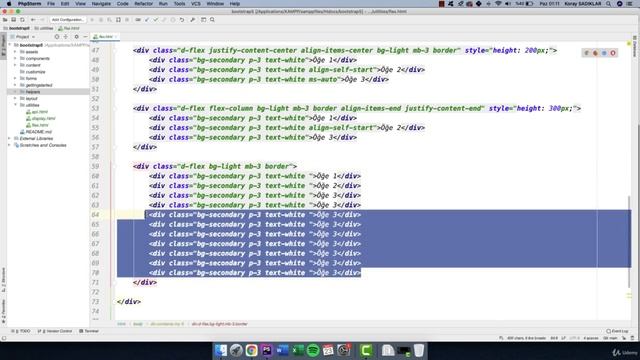Open the Version Control tool window
The image size is (640, 360).
[x=55, y=331]
